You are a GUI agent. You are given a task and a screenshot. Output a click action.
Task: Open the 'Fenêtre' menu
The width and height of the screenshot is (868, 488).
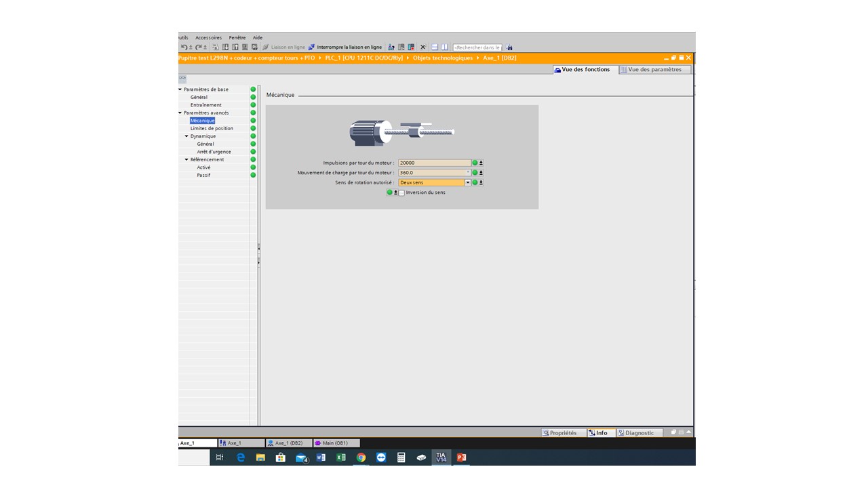237,38
